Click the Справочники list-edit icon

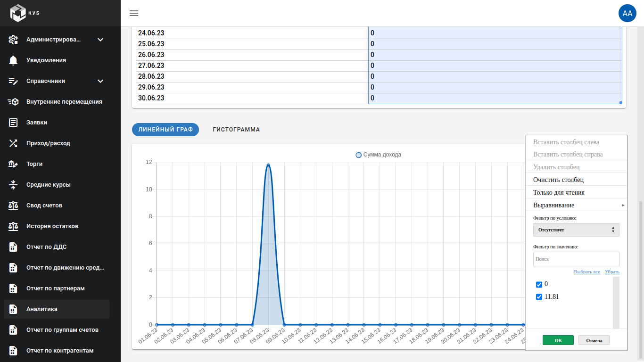[x=13, y=81]
